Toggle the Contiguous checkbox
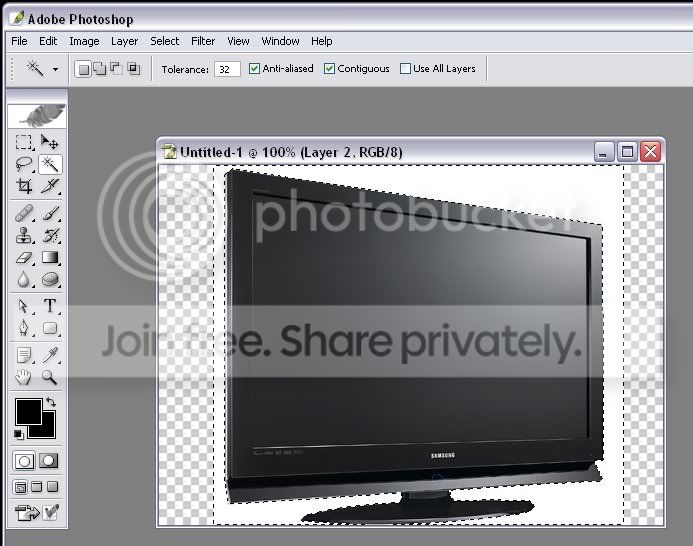The width and height of the screenshot is (693, 546). (x=329, y=69)
